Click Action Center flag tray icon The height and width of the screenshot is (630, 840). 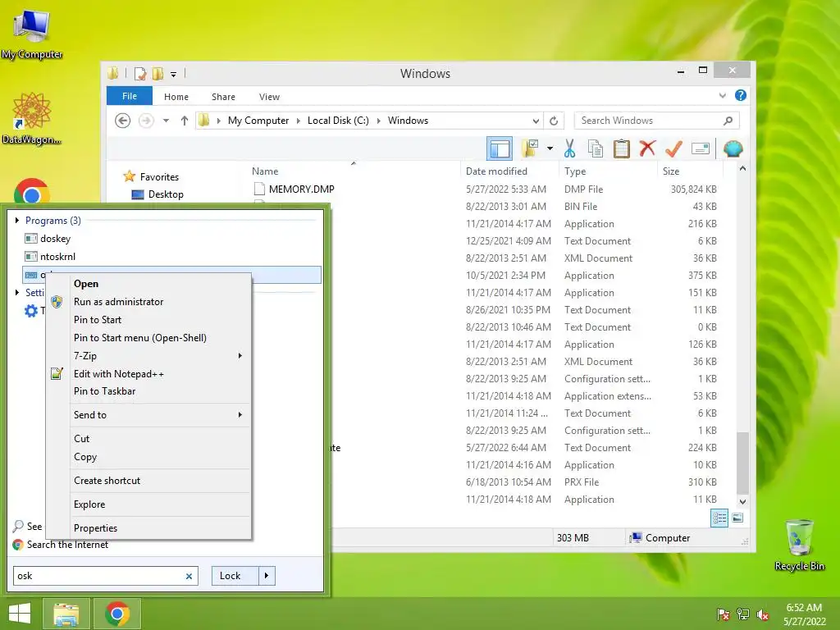click(723, 614)
